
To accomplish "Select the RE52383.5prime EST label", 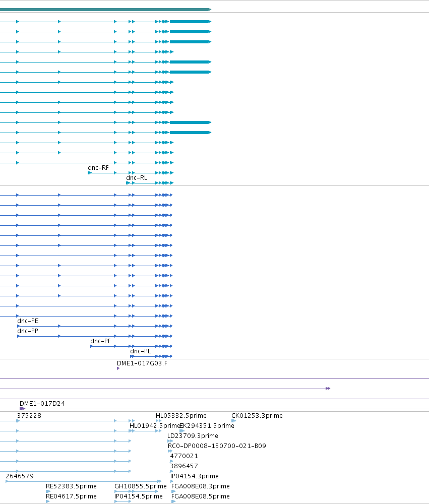I will click(71, 486).
